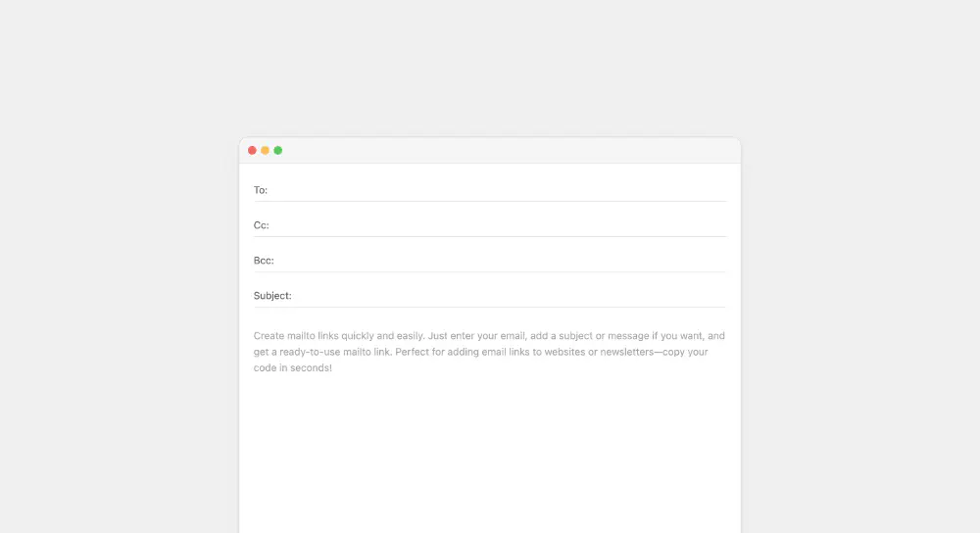This screenshot has width=980, height=533.
Task: Click the message body placeholder paragraph
Action: coord(489,352)
